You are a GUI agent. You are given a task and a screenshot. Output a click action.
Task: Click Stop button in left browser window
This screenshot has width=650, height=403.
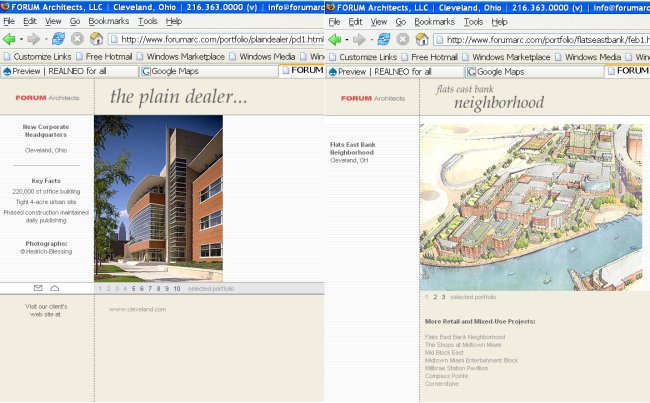(x=77, y=39)
